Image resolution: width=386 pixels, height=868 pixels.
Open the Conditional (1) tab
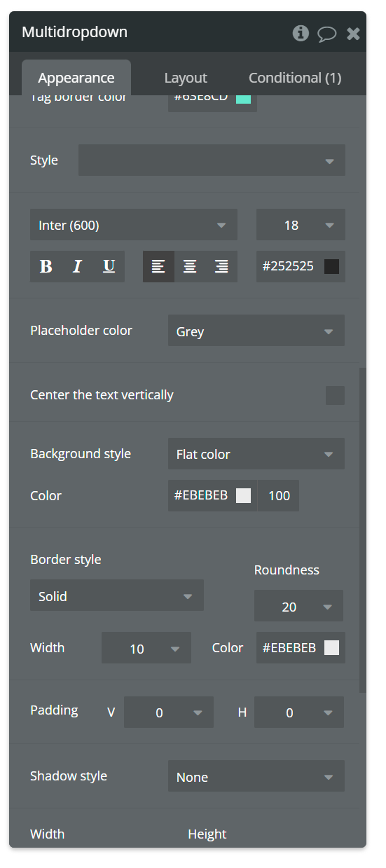tap(295, 78)
